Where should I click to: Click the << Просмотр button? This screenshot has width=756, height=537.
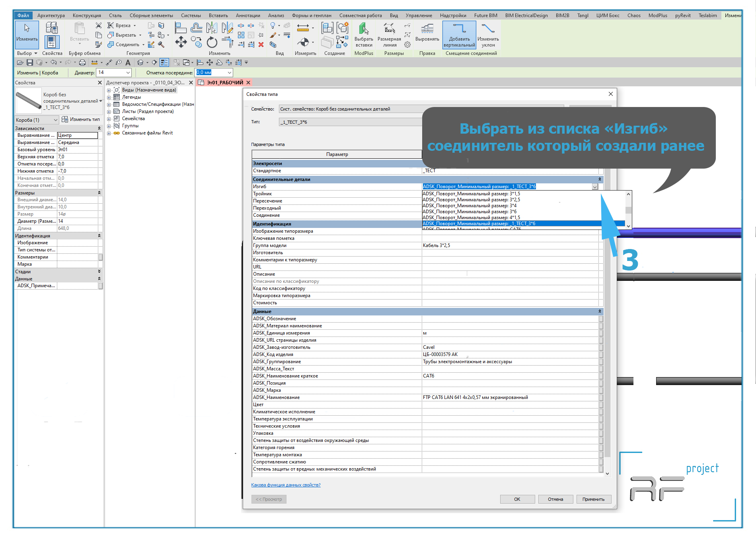point(269,499)
